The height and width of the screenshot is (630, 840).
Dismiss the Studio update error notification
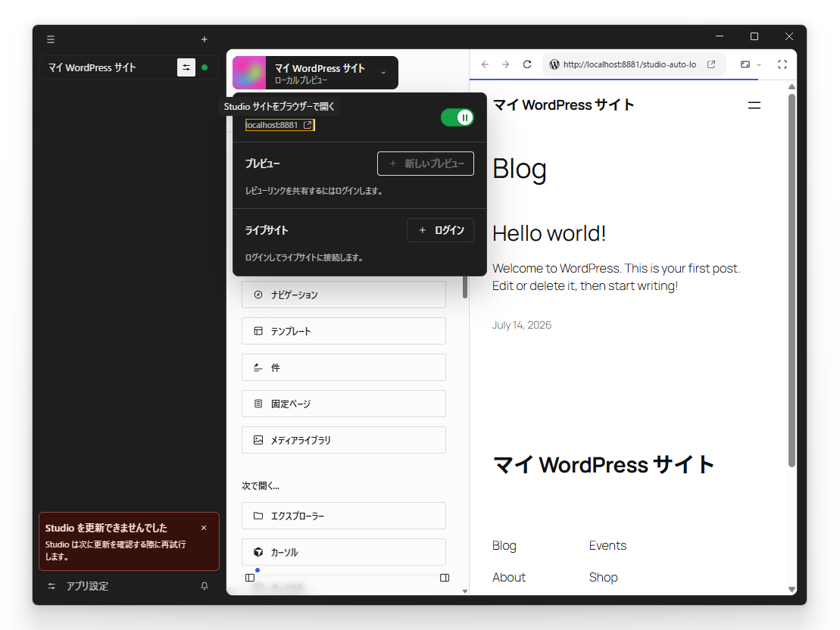click(204, 528)
